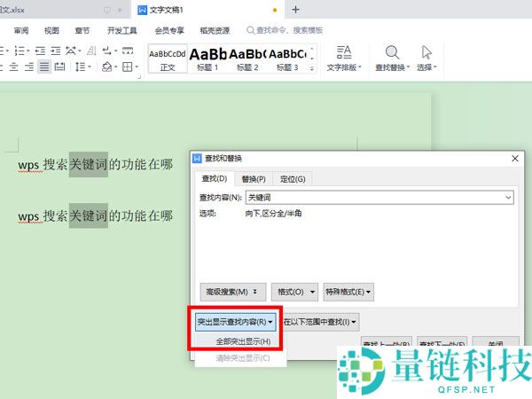The image size is (532, 399).
Task: Click the increase indent icon
Action: pyautogui.click(x=55, y=51)
